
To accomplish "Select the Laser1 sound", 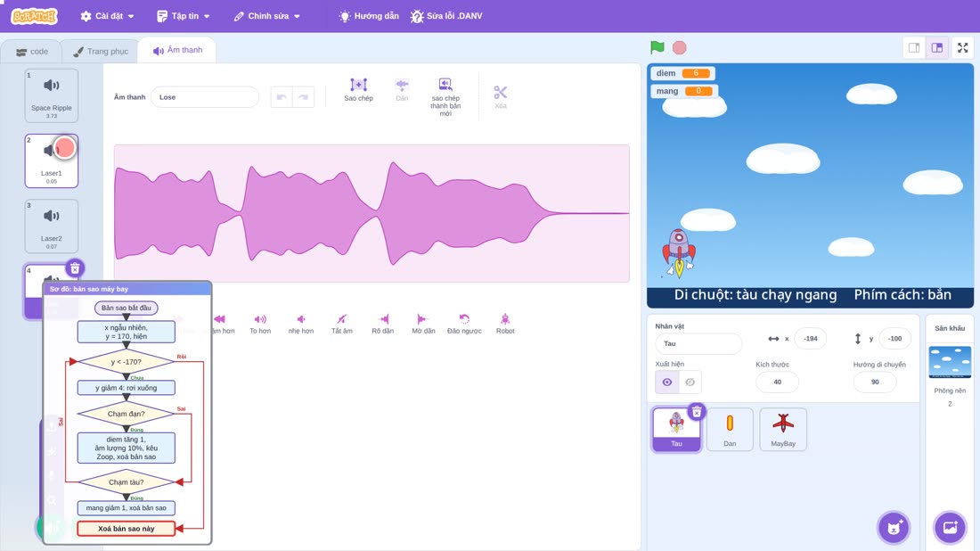I will coord(52,160).
